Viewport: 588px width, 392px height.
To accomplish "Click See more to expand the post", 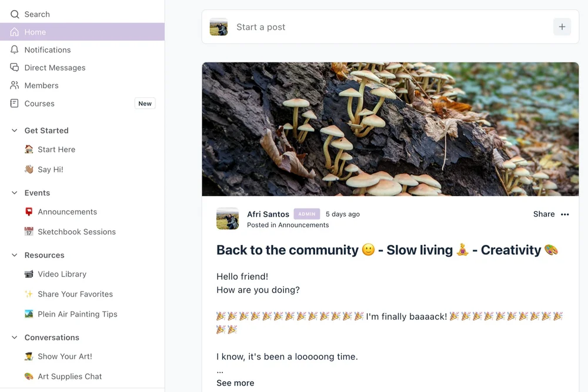I will [x=235, y=383].
